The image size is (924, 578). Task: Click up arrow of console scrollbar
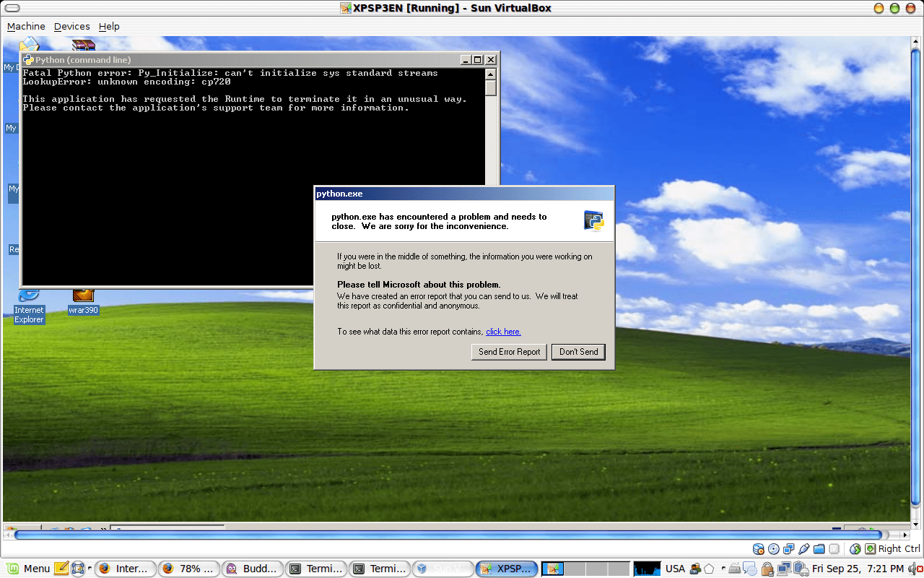click(x=491, y=74)
